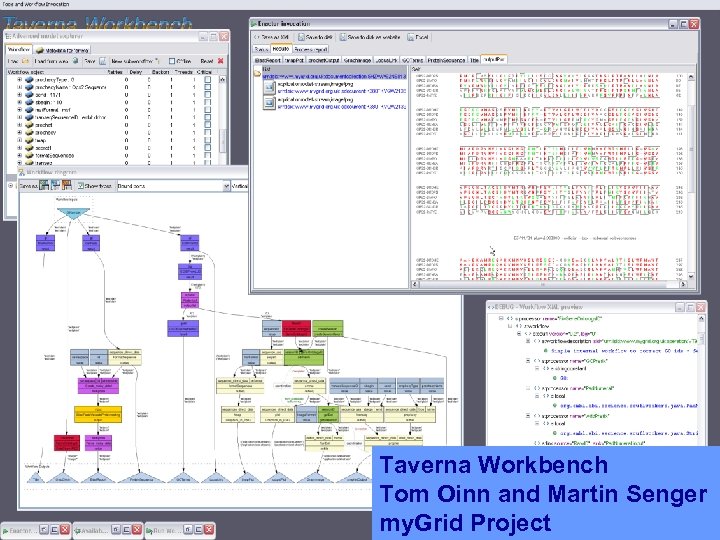Click the Load from web globe icon
720x540 pixels.
(75, 61)
